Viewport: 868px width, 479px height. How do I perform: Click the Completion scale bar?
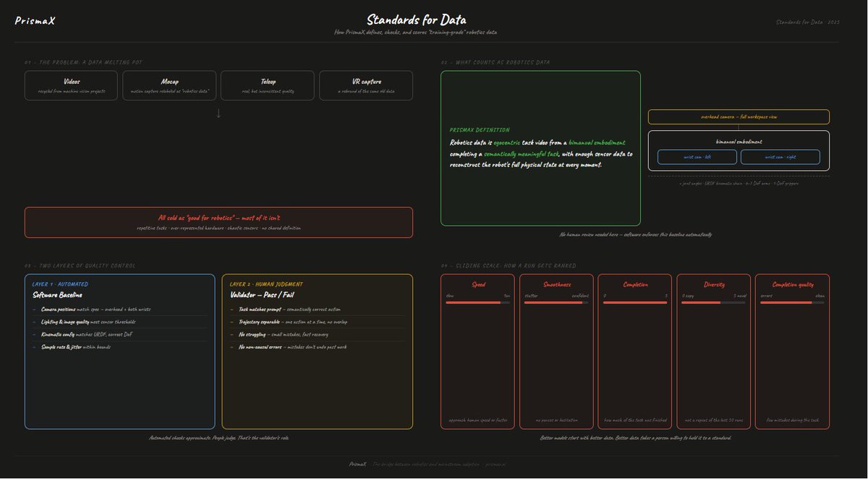(635, 302)
